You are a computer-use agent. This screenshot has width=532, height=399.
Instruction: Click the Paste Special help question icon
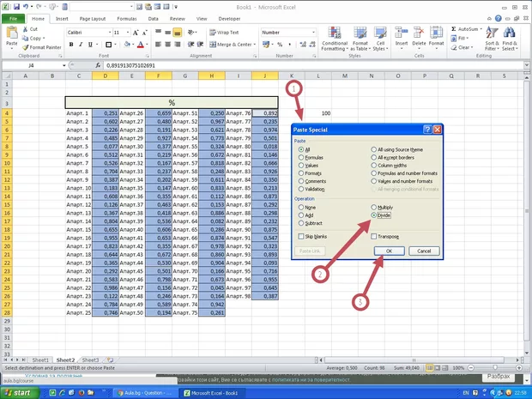(x=426, y=129)
